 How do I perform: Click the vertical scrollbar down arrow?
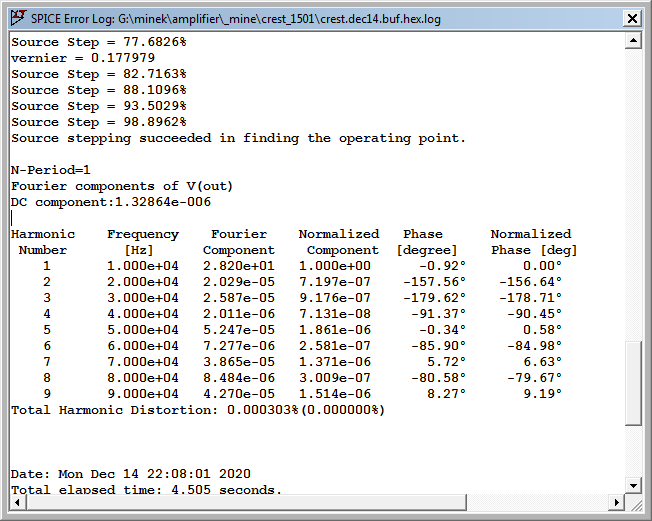coord(633,486)
